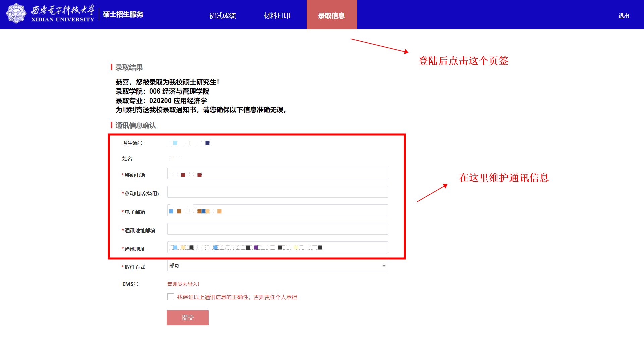Click the 退出 logout link
This screenshot has height=362, width=644.
coord(624,16)
